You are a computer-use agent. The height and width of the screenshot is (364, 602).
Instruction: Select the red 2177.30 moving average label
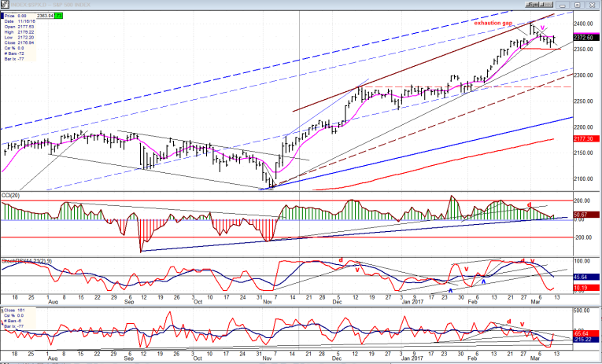(x=586, y=138)
